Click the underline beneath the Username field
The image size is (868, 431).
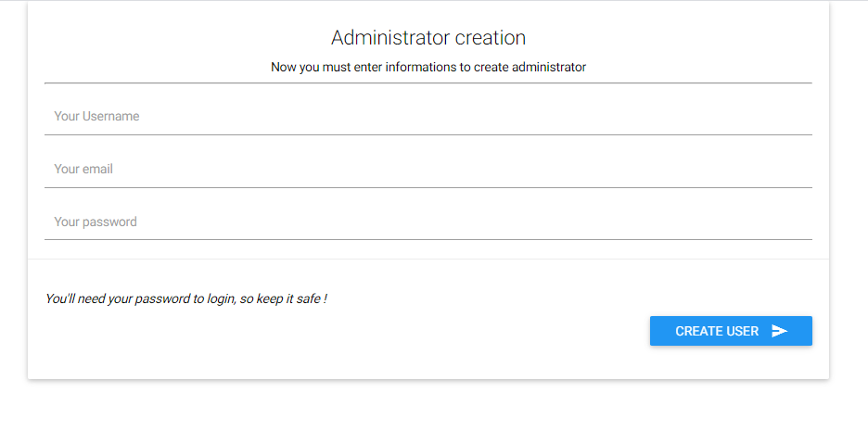[x=428, y=134]
